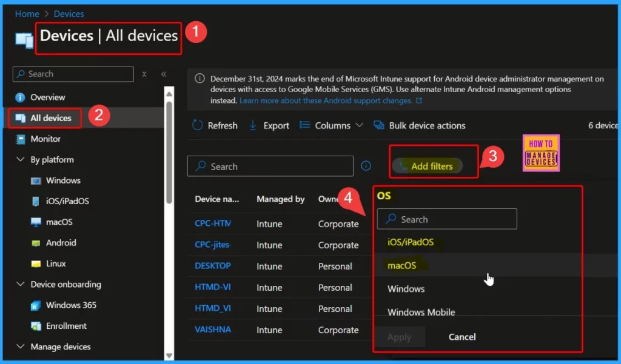Open device CPC-HTM link

[213, 223]
